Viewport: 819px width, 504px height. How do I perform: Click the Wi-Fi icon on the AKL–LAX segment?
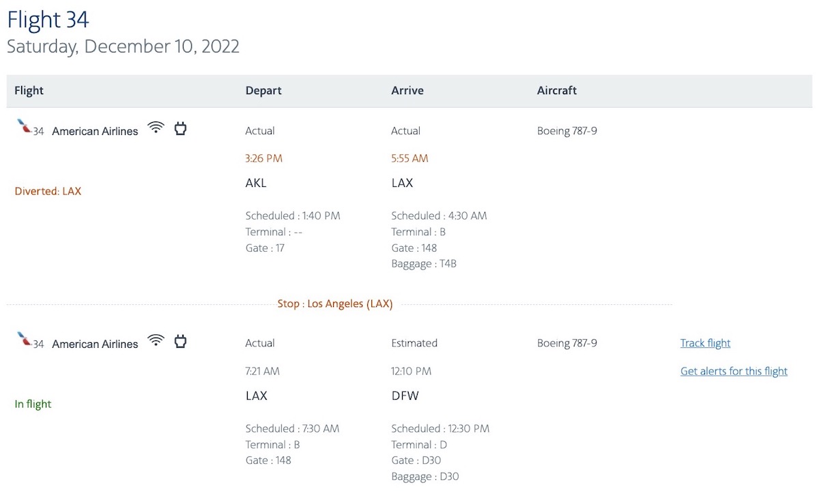click(x=156, y=128)
